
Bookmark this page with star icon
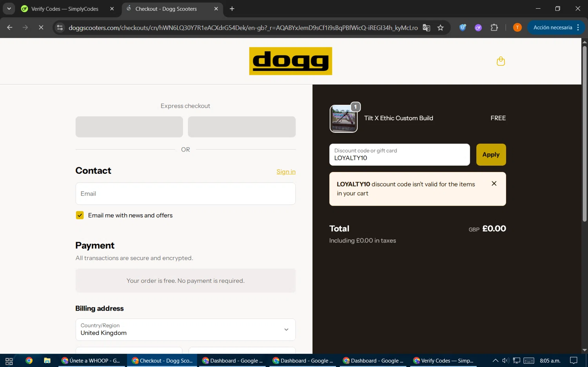441,27
